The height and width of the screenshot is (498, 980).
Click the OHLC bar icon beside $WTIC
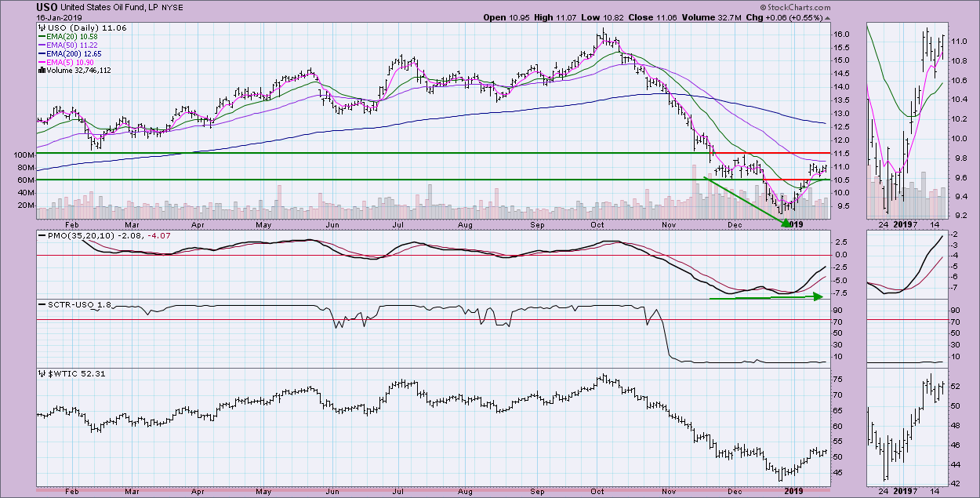[x=41, y=374]
